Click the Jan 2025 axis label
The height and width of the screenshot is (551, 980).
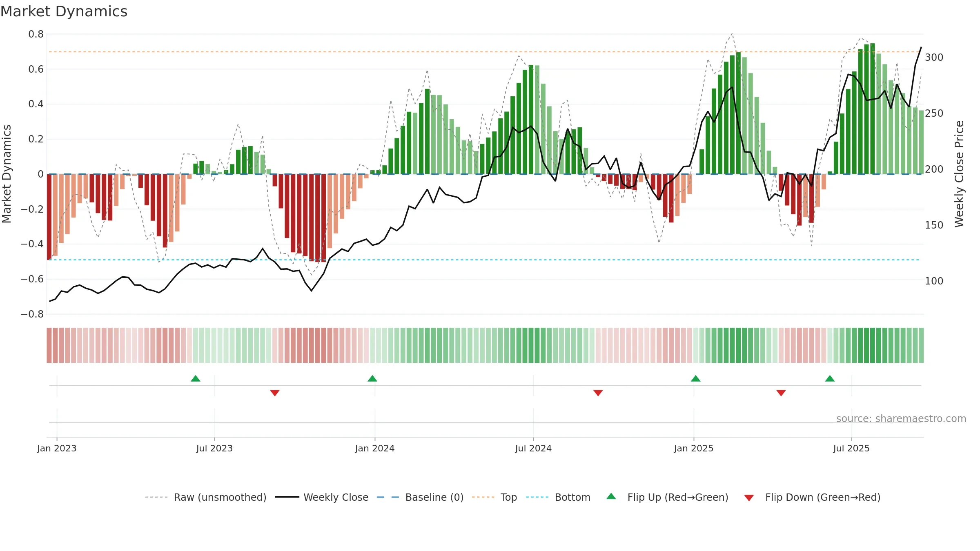tap(694, 448)
